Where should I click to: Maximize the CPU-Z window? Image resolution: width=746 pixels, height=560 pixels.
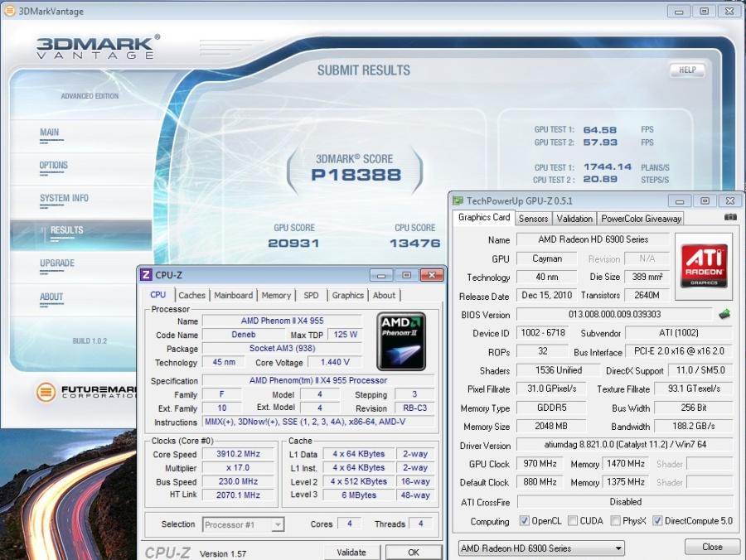click(406, 275)
